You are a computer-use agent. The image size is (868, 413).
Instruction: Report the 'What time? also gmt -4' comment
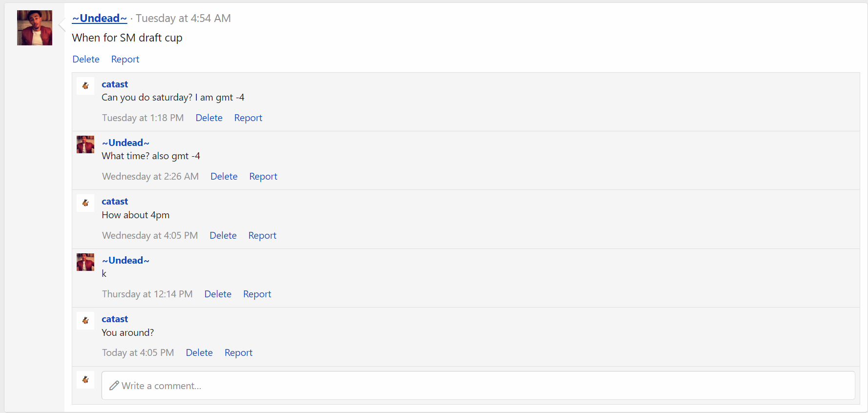pyautogui.click(x=263, y=176)
